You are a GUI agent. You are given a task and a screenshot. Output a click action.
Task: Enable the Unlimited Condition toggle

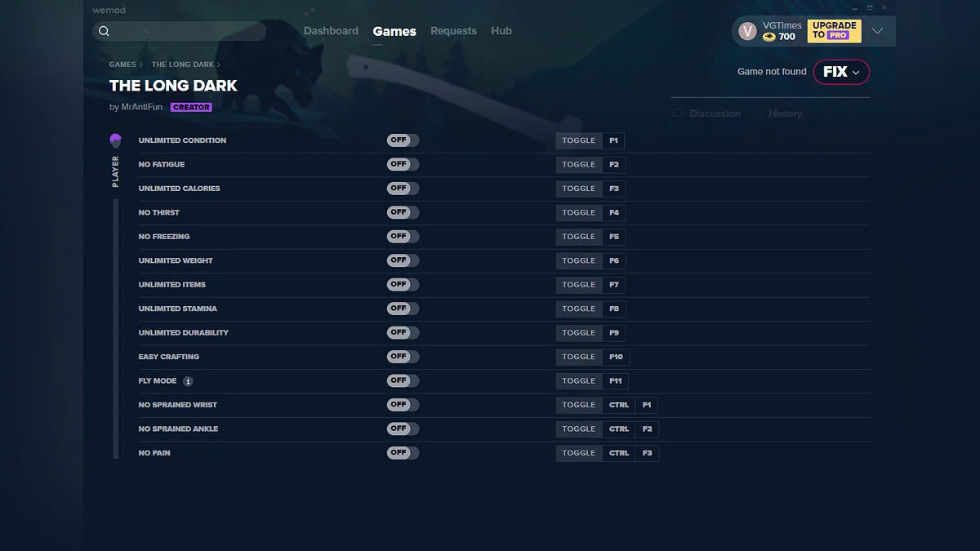click(x=402, y=140)
